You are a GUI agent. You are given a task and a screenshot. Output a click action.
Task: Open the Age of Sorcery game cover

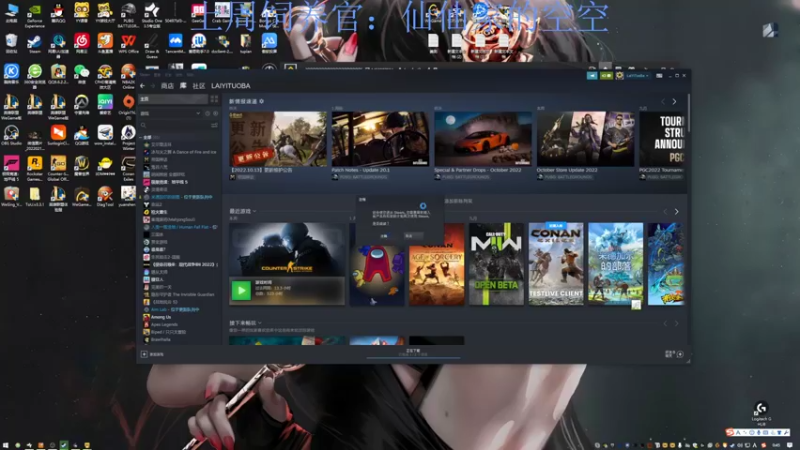click(437, 274)
